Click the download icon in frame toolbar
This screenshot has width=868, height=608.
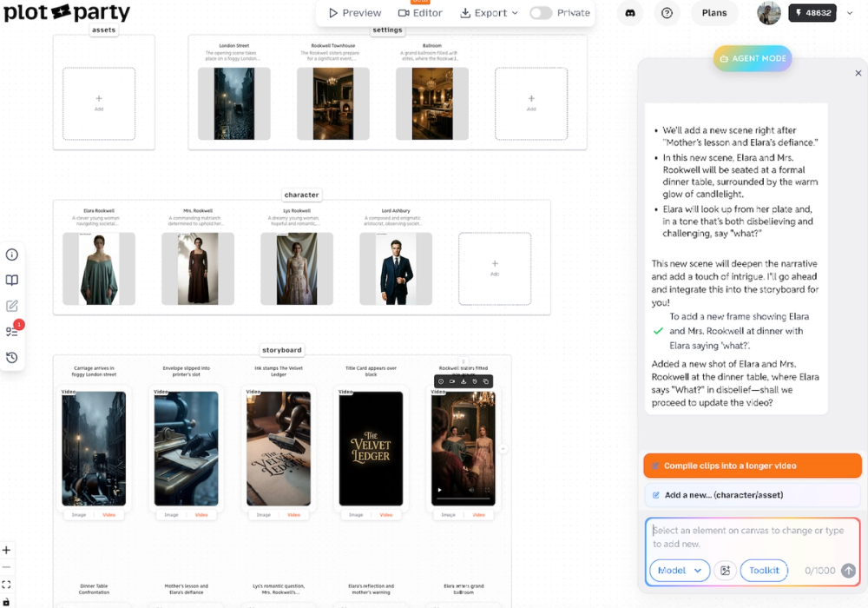click(x=464, y=381)
